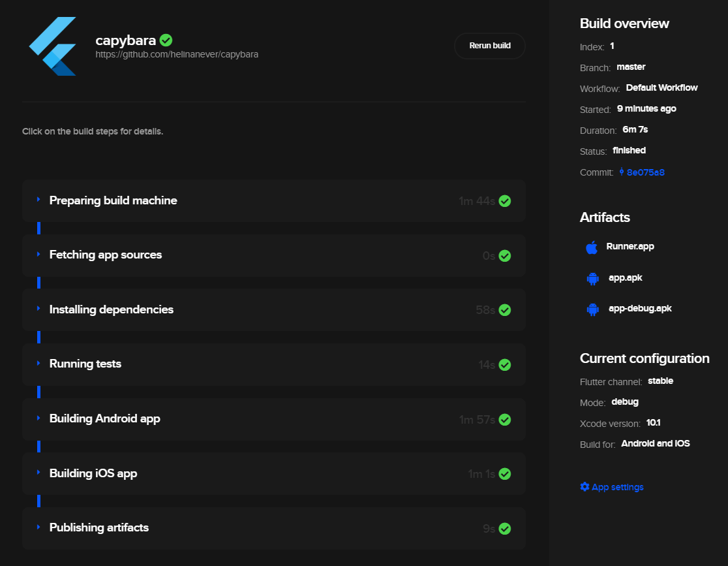728x566 pixels.
Task: Click the Android icon beside app.apk
Action: point(592,278)
